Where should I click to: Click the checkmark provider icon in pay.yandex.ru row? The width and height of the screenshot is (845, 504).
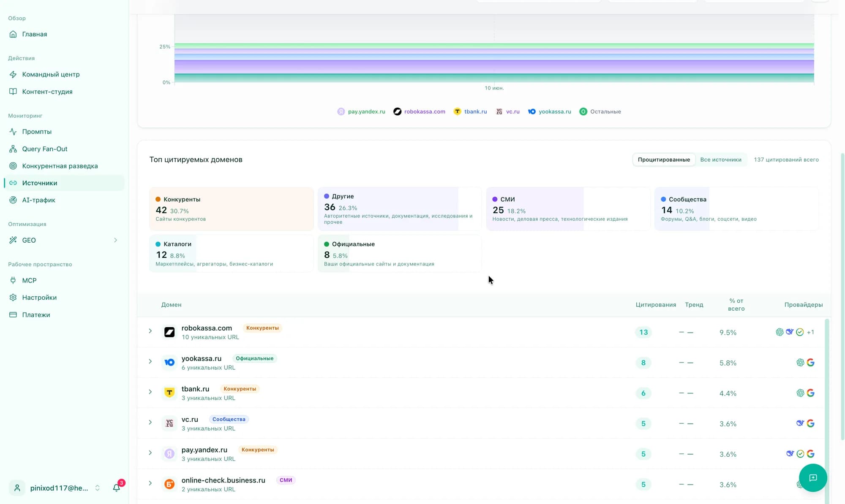800,454
